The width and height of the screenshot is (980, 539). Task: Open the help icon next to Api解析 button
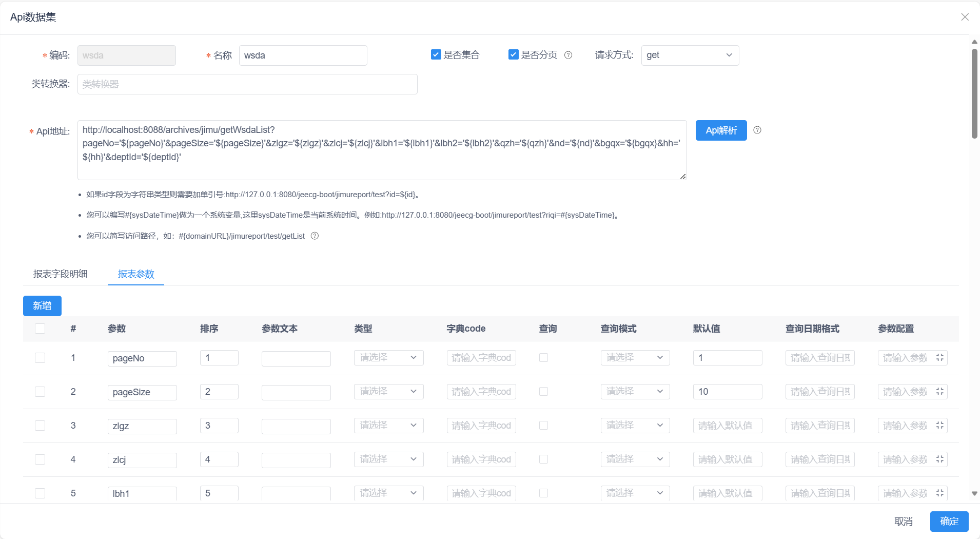coord(758,130)
